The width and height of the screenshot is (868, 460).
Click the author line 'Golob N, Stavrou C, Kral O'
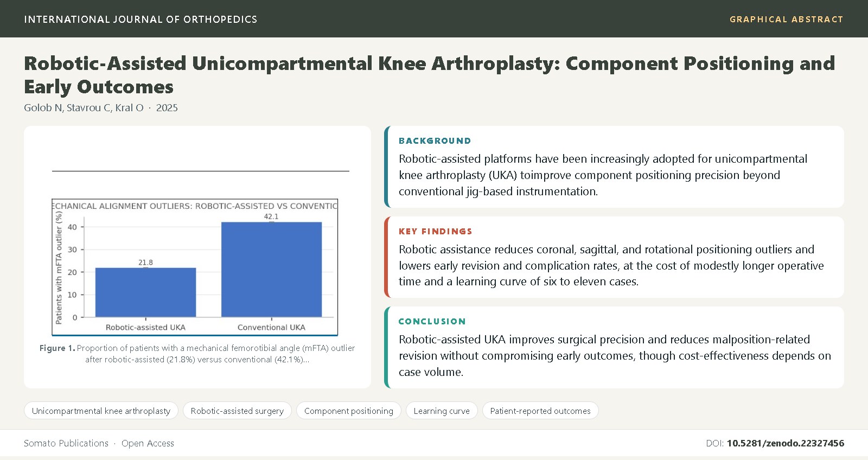84,107
